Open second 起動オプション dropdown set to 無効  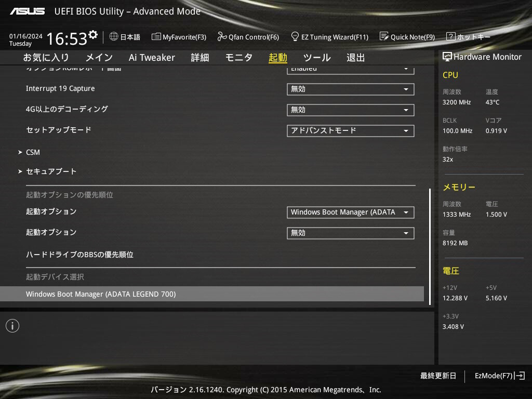351,233
